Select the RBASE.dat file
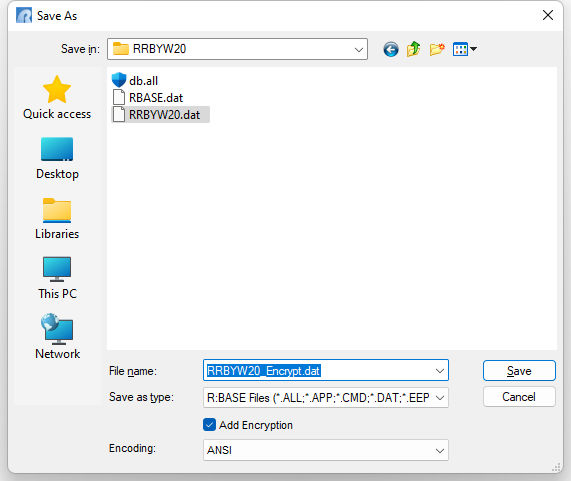The width and height of the screenshot is (571, 481). click(x=147, y=97)
